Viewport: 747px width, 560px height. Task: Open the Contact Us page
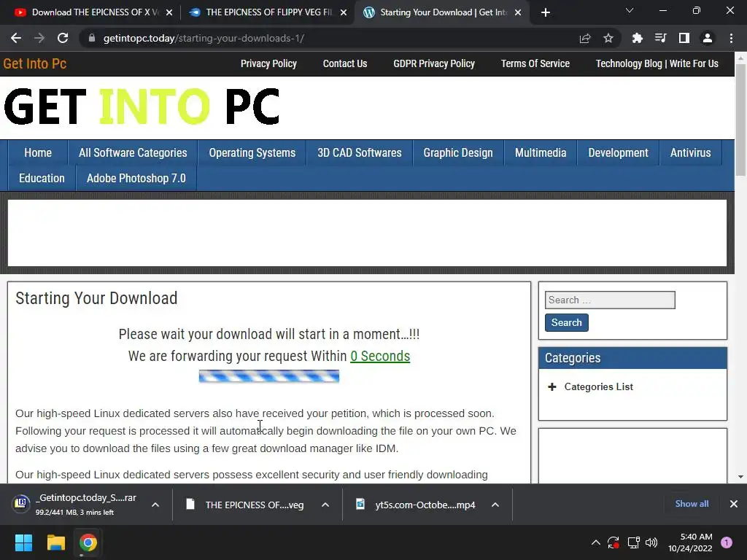click(x=345, y=64)
